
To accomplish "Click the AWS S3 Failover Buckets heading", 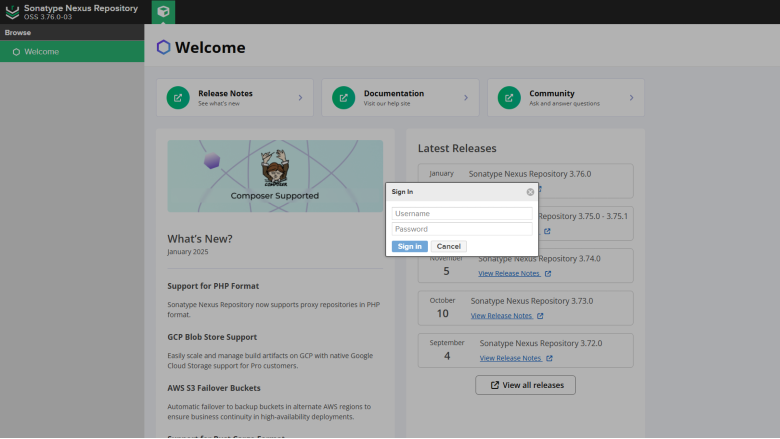I will pos(214,388).
